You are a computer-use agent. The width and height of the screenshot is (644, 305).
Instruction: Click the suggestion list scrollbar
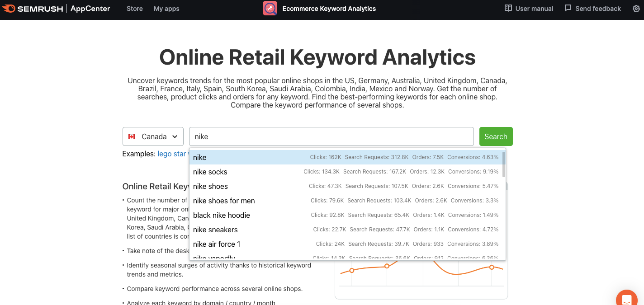[x=504, y=164]
